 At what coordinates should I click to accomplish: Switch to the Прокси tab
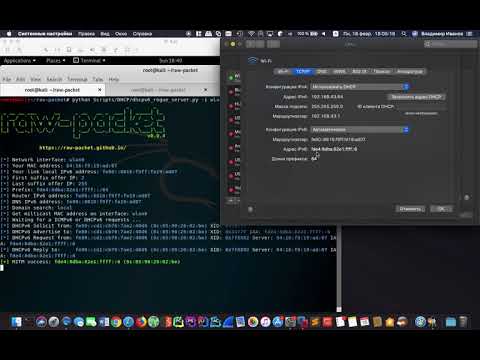[382, 71]
